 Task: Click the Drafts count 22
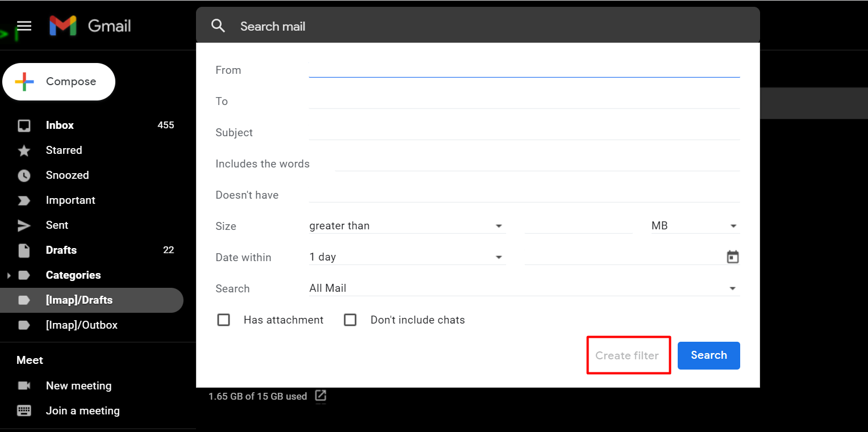(x=169, y=250)
